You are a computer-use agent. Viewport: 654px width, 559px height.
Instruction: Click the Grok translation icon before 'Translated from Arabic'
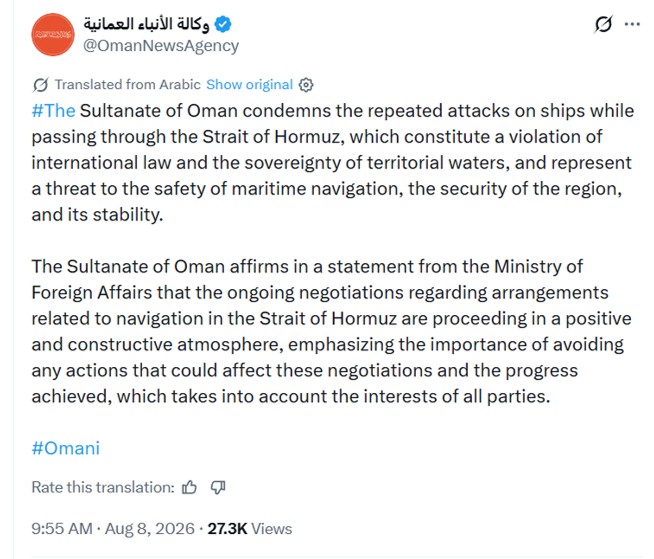click(x=40, y=85)
